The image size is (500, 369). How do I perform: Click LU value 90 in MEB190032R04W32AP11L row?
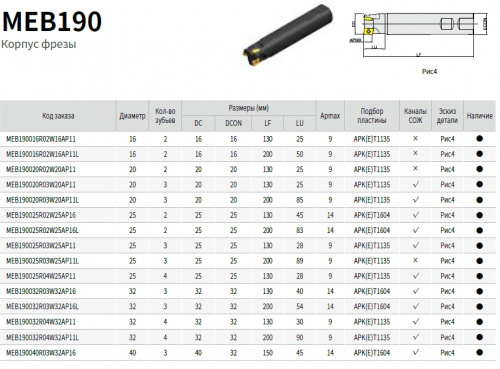tap(300, 338)
